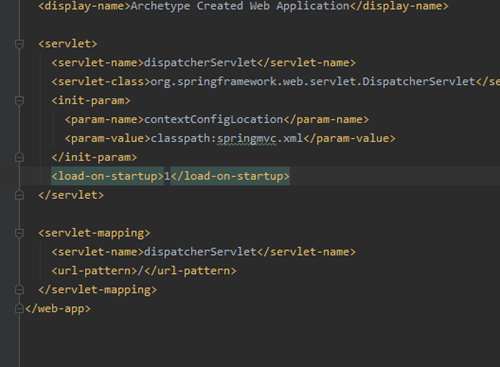
Task: Click the closing </init-param> tag
Action: tap(94, 157)
